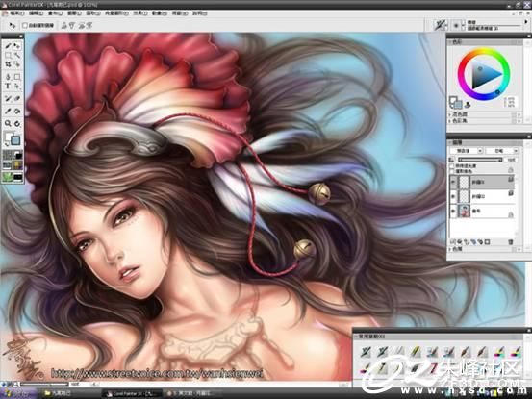Image resolution: width=532 pixels, height=399 pixels.
Task: Expand the Channels palette section
Action: (451, 249)
